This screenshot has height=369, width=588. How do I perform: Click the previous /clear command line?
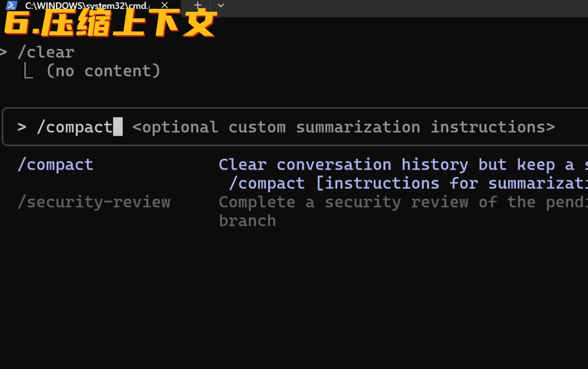[x=45, y=52]
